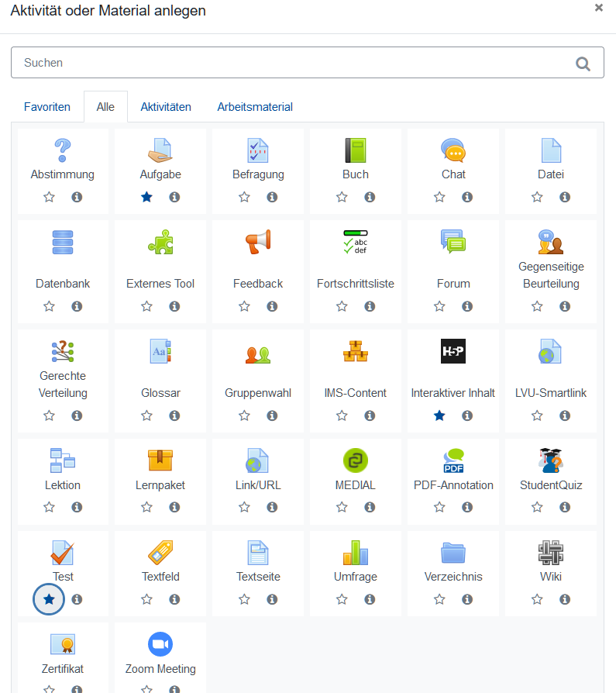Select the Link/URL globe icon
Screen dimensions: 616x693
[257, 460]
